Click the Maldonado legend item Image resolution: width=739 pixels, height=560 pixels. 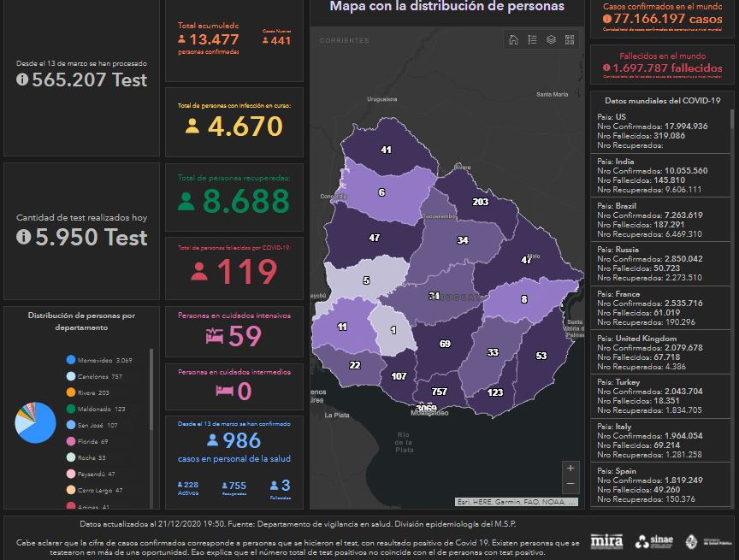(96, 409)
